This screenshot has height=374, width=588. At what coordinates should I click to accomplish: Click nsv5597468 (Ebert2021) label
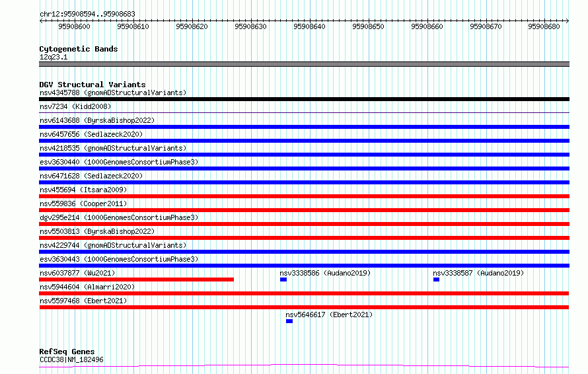click(x=83, y=301)
